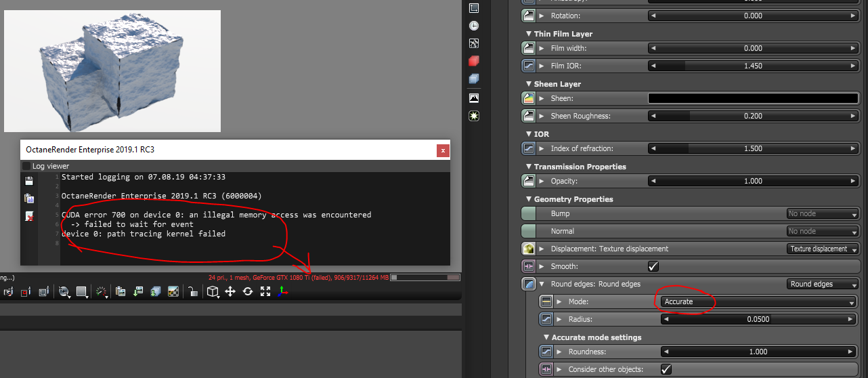Click the clear log icon with red X
This screenshot has height=378, width=868.
pos(28,216)
